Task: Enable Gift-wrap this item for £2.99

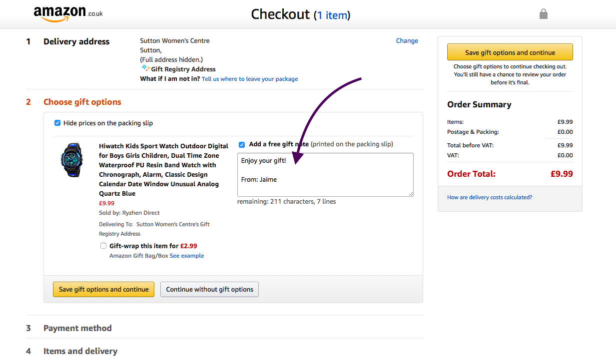Action: pos(103,246)
